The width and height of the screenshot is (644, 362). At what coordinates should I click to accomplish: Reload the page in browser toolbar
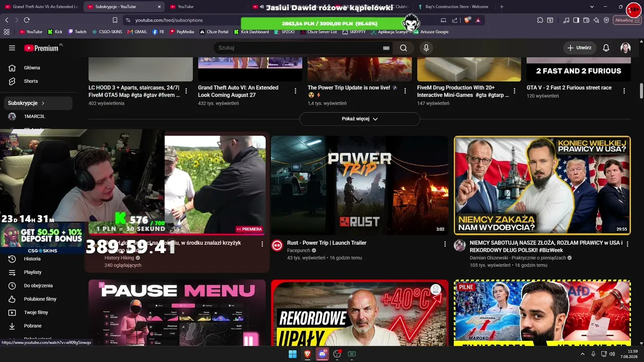click(27, 20)
